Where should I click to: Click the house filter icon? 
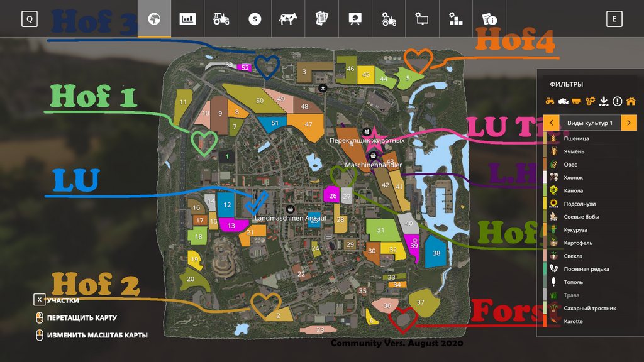(630, 101)
